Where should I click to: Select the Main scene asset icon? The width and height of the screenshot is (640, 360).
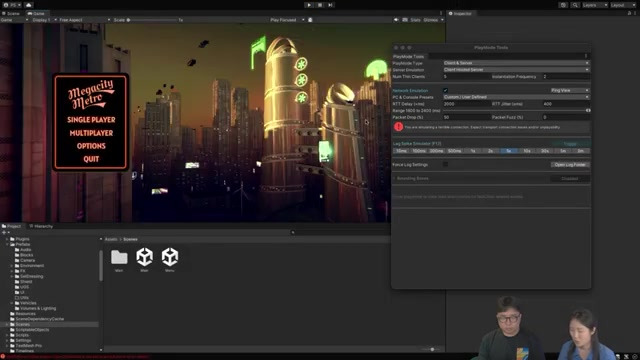144,257
